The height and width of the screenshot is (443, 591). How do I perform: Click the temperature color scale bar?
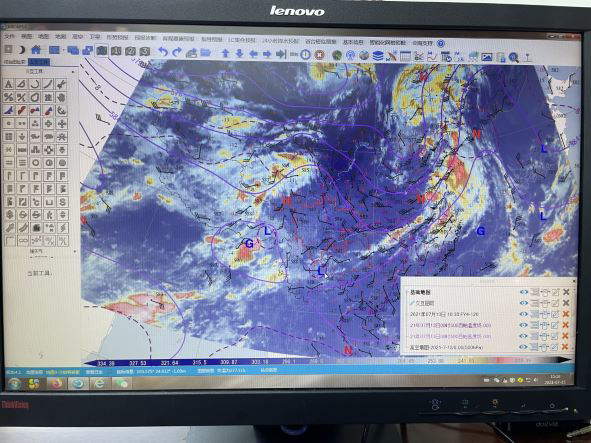tap(327, 362)
